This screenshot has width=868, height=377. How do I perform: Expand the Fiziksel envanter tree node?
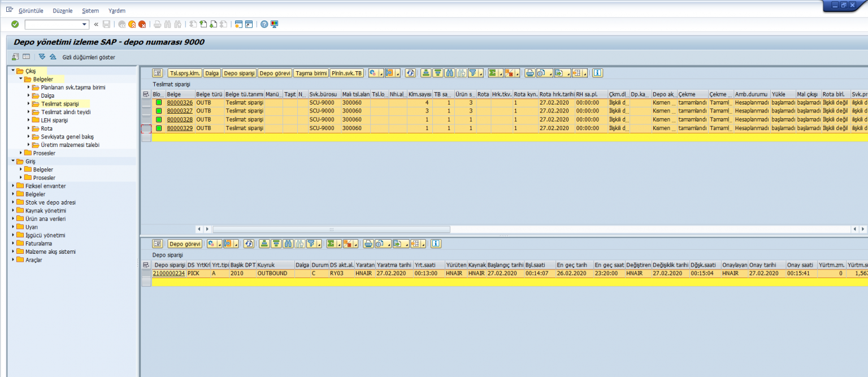click(13, 186)
